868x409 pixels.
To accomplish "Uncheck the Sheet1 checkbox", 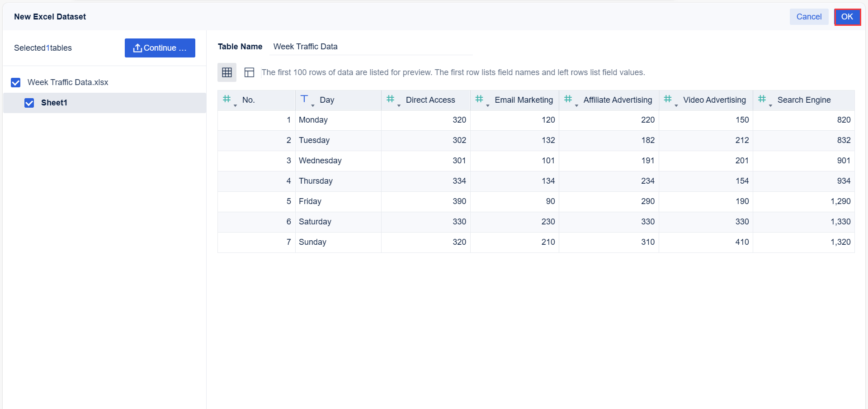I will [29, 103].
